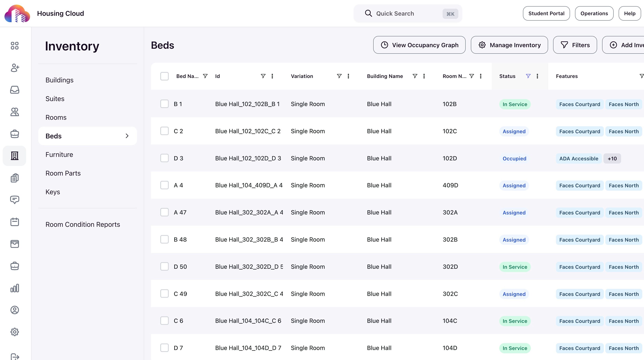This screenshot has width=644, height=360.
Task: Select the checkbox for bed B 1
Action: [x=164, y=104]
